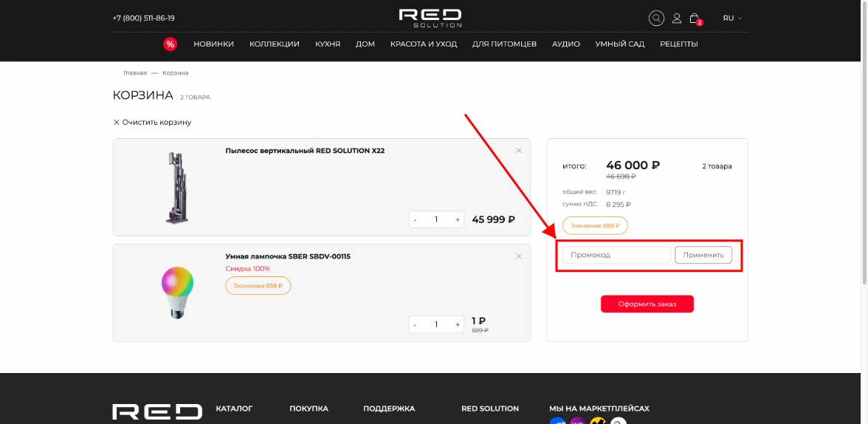Image resolution: width=868 pixels, height=424 pixels.
Task: Open the Умная лампочка SBER SBDV-00115 title
Action: [x=288, y=256]
